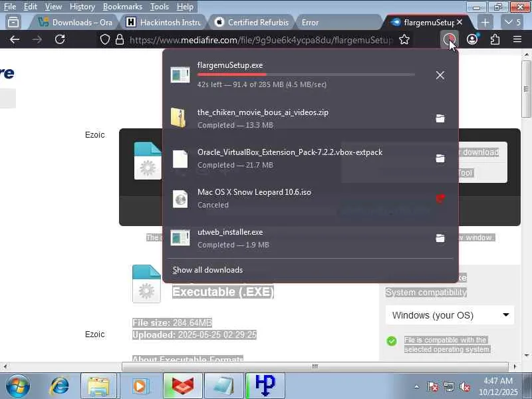Click the download progress bar of flargemuSetup.exe
The height and width of the screenshot is (399, 532).
pos(306,74)
